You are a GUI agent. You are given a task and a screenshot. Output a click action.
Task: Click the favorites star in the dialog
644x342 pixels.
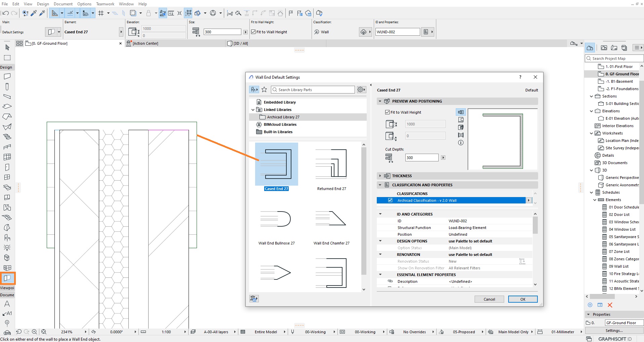[265, 89]
